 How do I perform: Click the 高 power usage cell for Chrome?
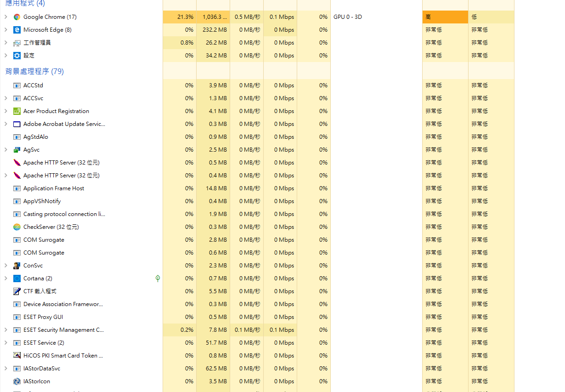[x=445, y=17]
